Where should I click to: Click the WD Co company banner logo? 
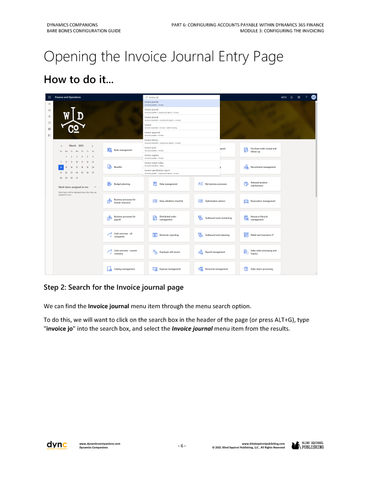tap(73, 120)
